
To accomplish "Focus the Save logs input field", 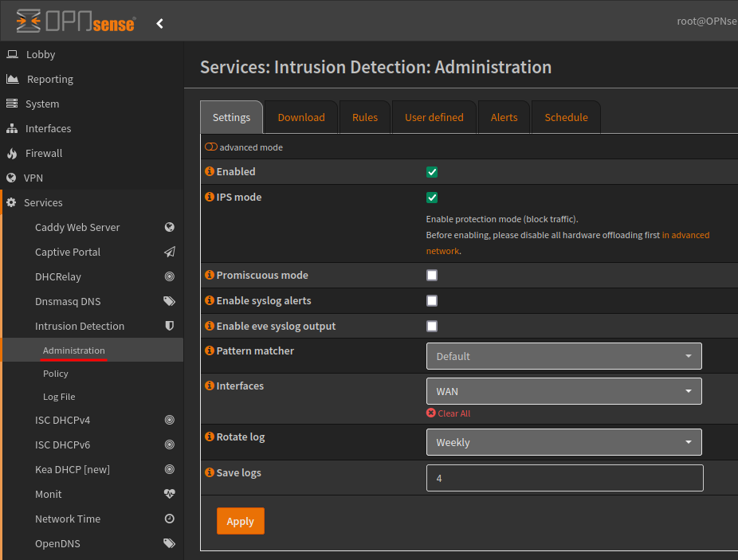I will pos(565,478).
